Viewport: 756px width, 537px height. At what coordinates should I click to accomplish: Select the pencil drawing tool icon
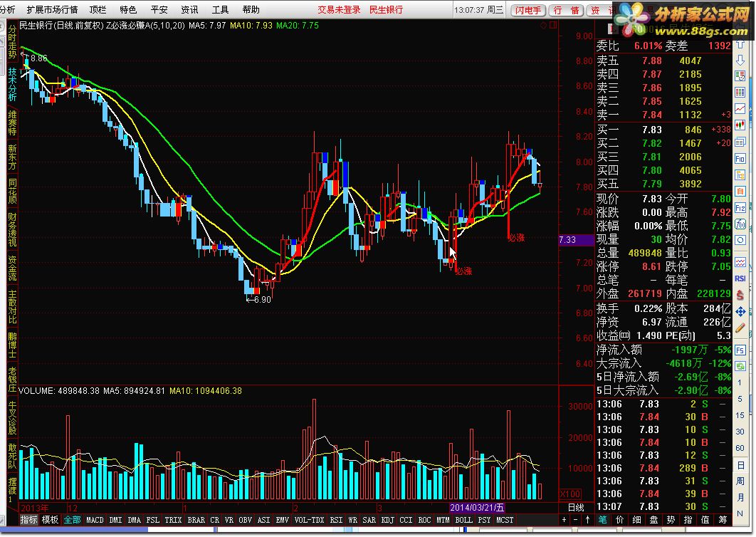click(x=740, y=328)
